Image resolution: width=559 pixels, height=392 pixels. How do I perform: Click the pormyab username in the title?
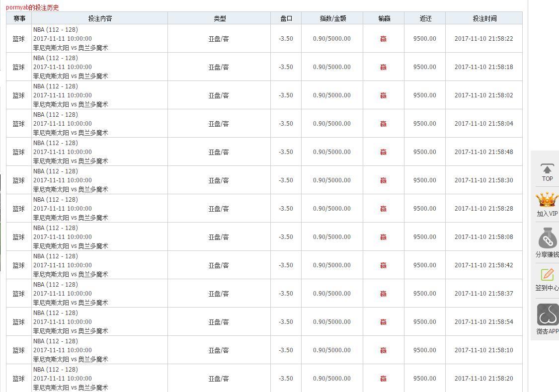17,7
